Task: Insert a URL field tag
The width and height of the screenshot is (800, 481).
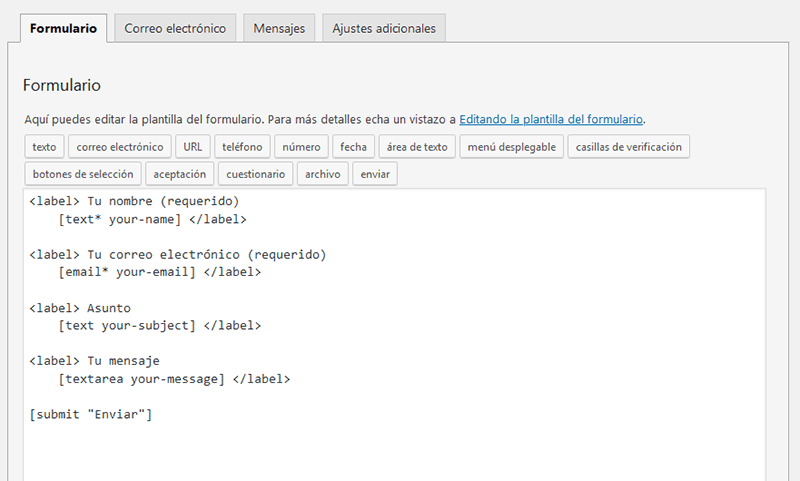Action: pos(193,147)
